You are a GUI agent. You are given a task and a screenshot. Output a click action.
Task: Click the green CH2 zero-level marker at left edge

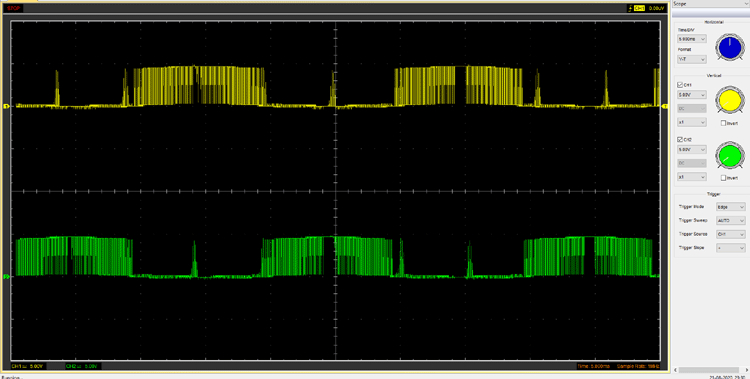pos(6,277)
